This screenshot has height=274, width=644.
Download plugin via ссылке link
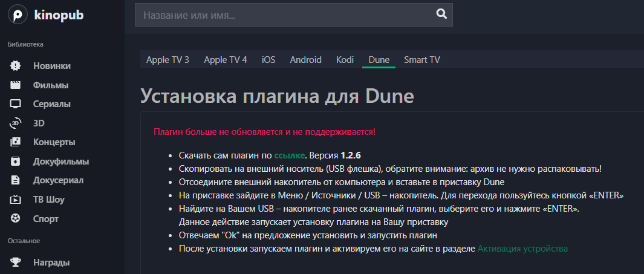(x=289, y=155)
